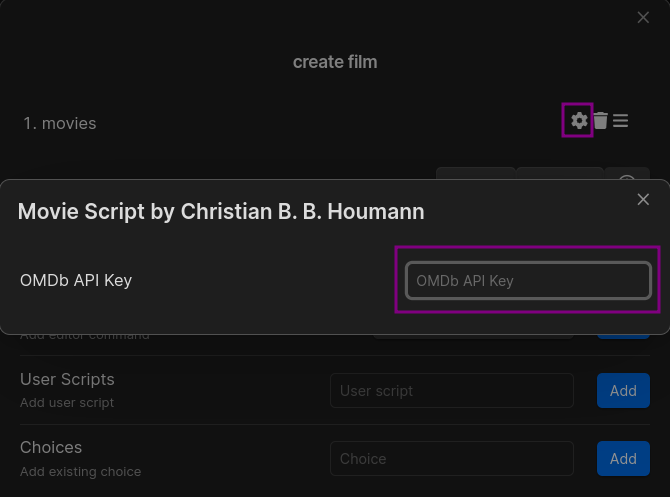The width and height of the screenshot is (670, 497).
Task: Select the '1. movies' list entry
Action: point(60,124)
